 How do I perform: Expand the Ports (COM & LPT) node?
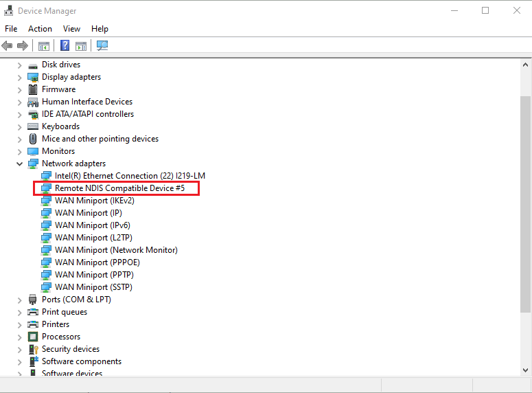19,300
